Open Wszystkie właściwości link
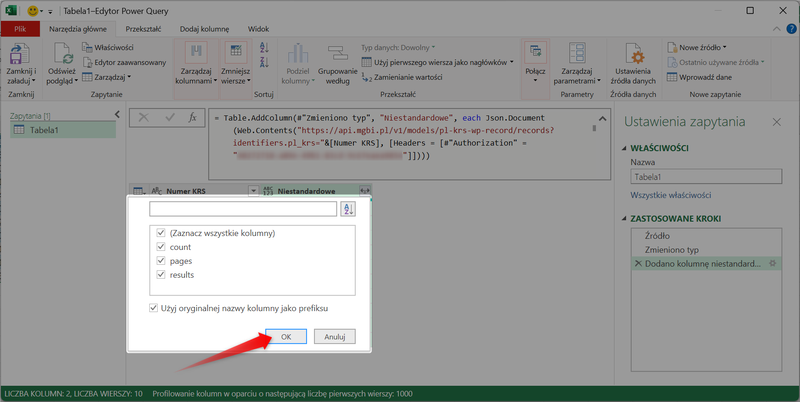 pyautogui.click(x=670, y=195)
